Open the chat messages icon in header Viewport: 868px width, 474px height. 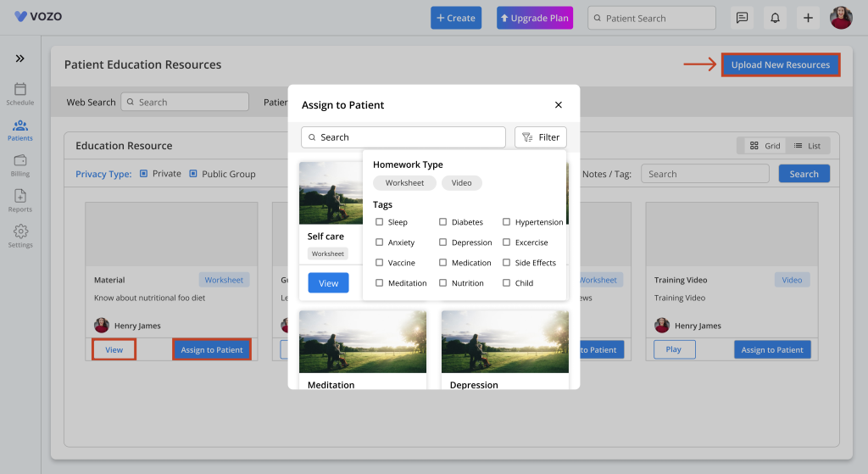[742, 18]
